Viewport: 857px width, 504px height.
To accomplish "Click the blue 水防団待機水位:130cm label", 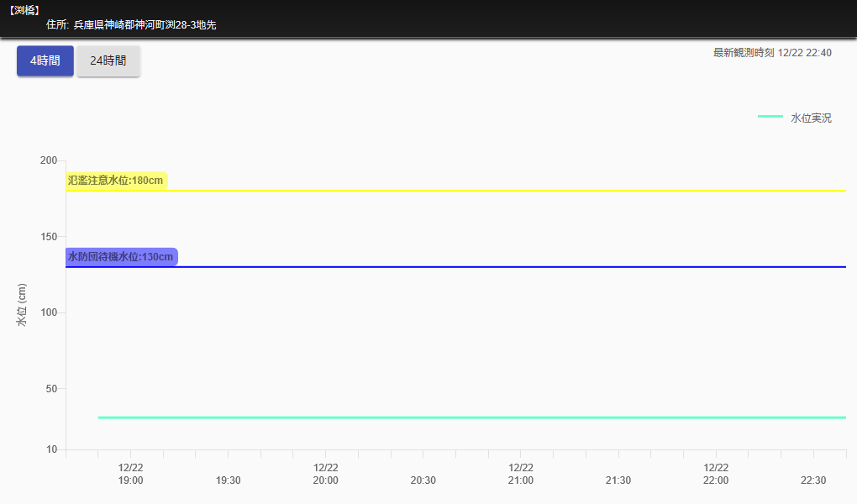I will [121, 257].
